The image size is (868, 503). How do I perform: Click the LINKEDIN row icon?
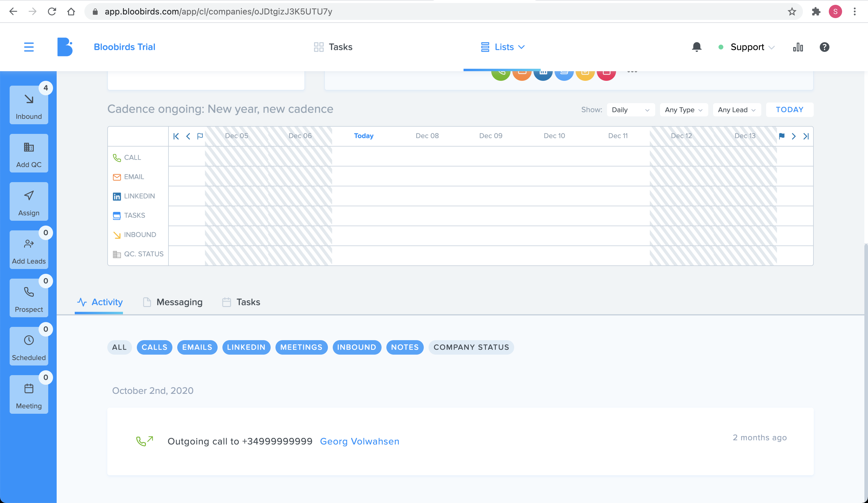point(117,196)
